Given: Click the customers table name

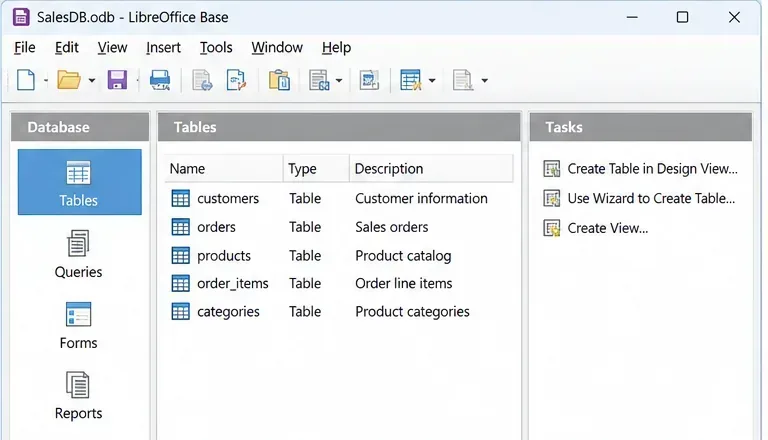Looking at the screenshot, I should coord(228,198).
